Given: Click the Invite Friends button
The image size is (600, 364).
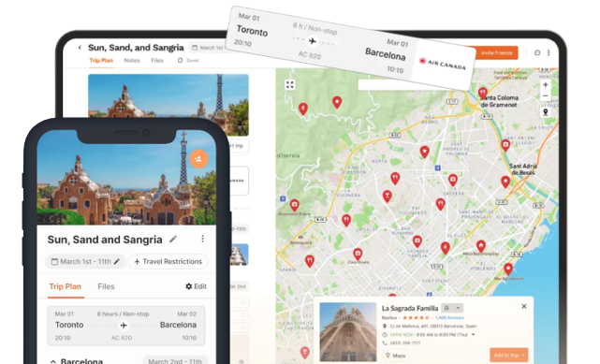Looking at the screenshot, I should tap(496, 52).
